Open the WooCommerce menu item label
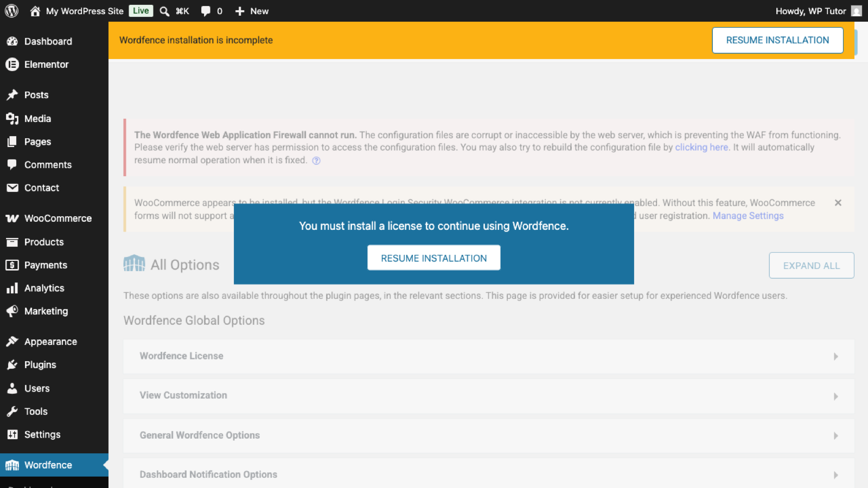 coord(58,219)
